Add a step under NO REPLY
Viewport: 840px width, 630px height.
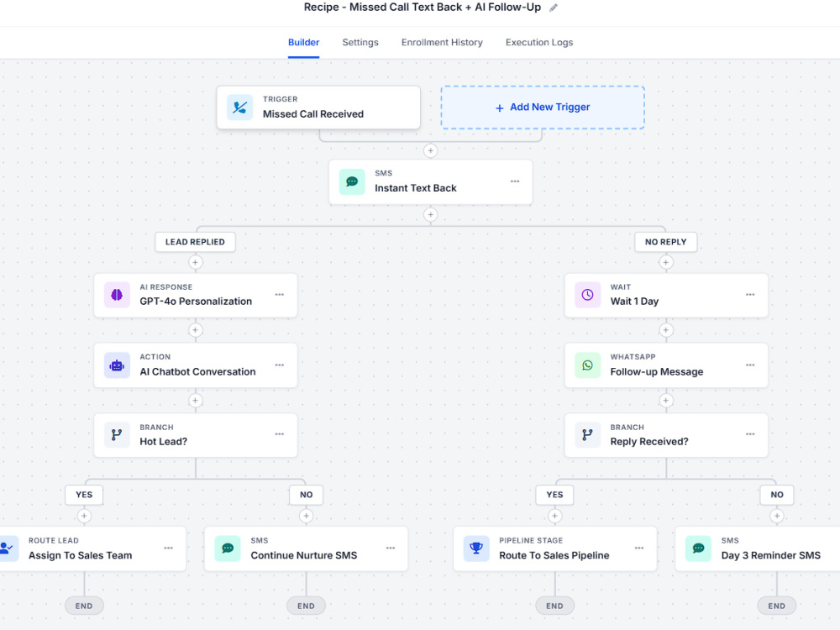pyautogui.click(x=665, y=262)
